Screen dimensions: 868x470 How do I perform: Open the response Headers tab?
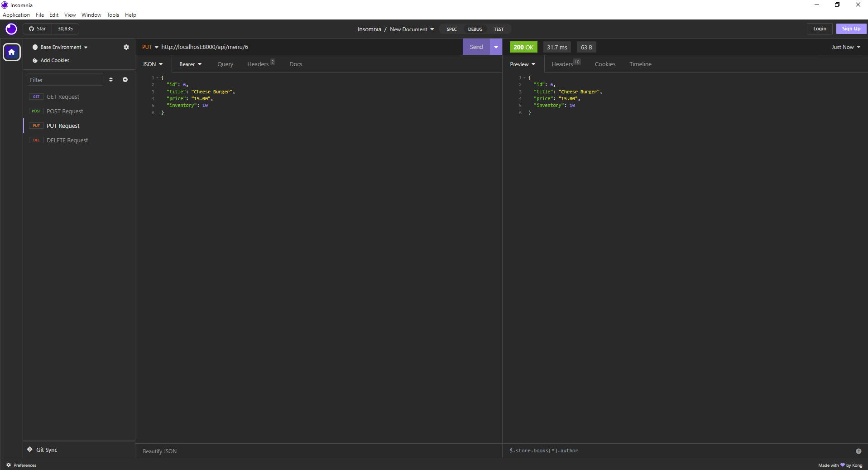tap(566, 64)
